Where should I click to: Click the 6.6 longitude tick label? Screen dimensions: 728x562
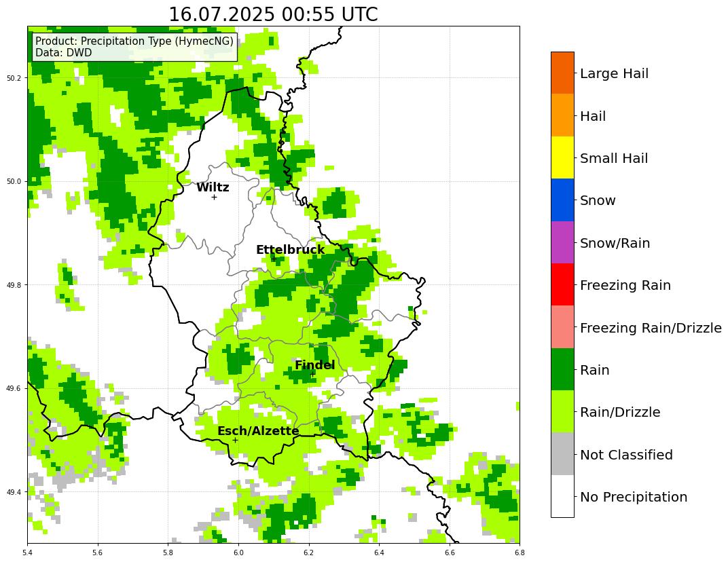pos(450,552)
